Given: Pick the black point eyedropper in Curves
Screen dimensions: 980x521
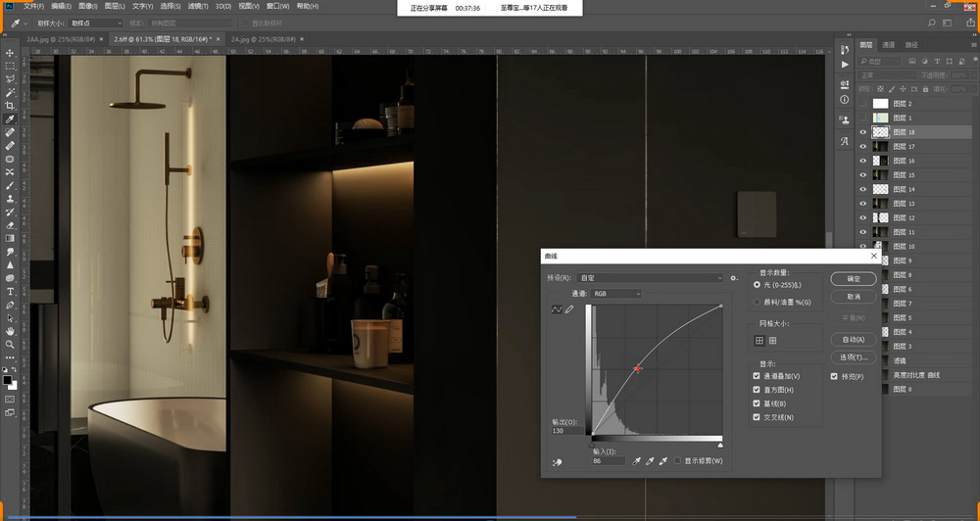Looking at the screenshot, I should point(637,461).
